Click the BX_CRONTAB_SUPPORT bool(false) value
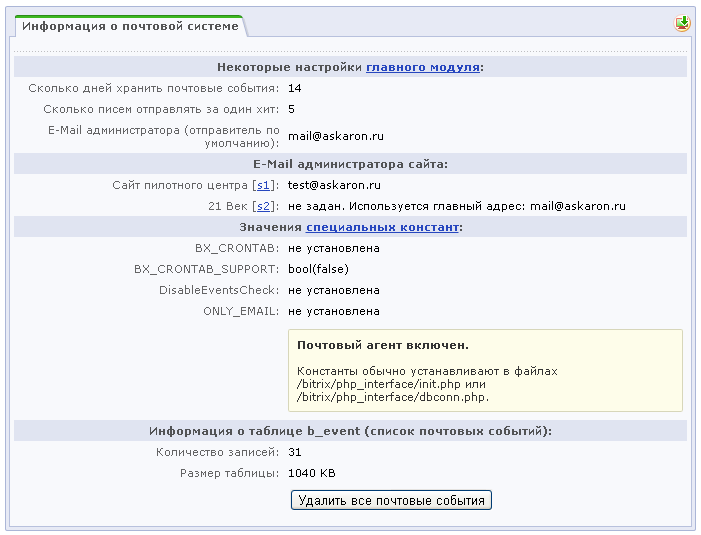The height and width of the screenshot is (535, 701). pos(318,269)
